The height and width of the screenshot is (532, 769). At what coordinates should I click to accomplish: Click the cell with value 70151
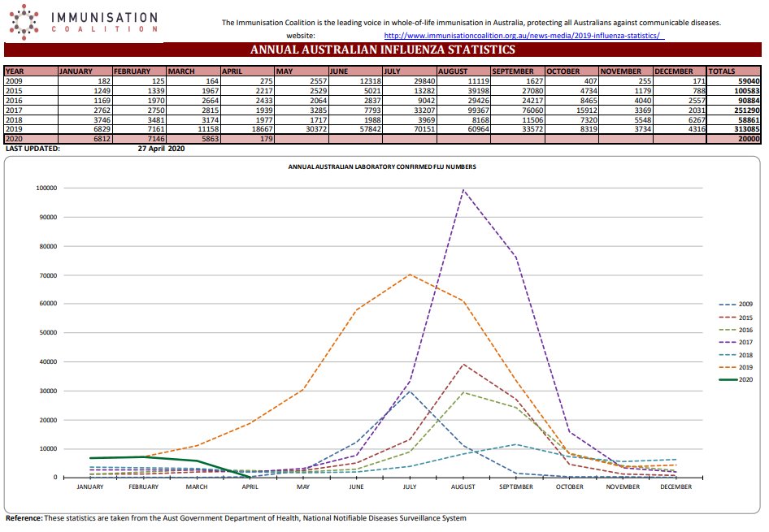tap(410, 129)
